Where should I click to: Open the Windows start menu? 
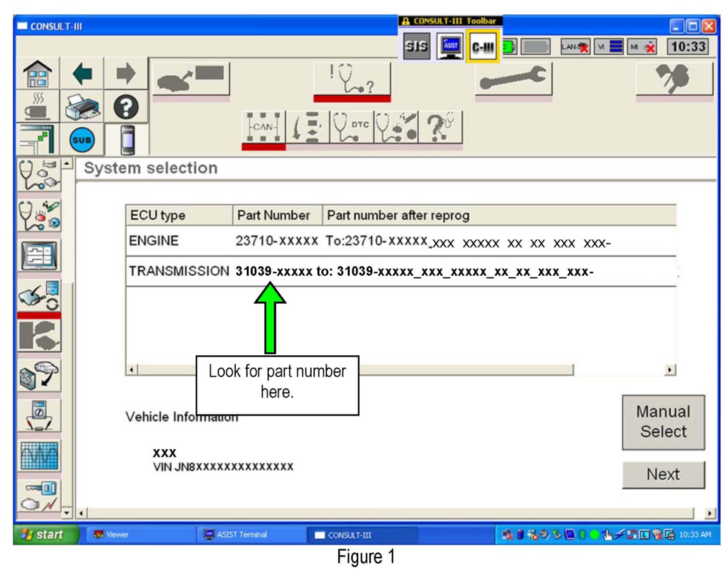[45, 534]
